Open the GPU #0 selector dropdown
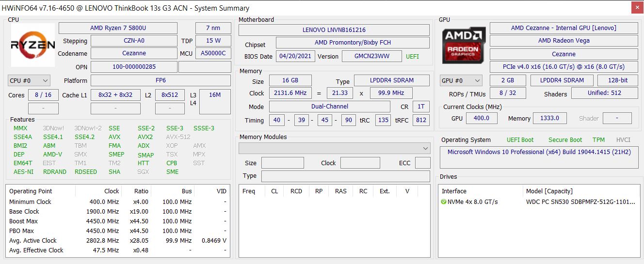The height and width of the screenshot is (264, 644). coord(461,80)
